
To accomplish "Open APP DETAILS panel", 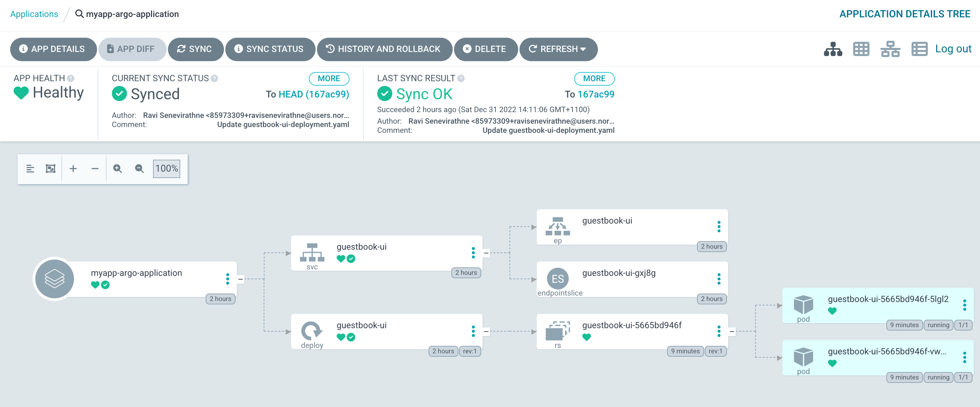I will (x=53, y=49).
